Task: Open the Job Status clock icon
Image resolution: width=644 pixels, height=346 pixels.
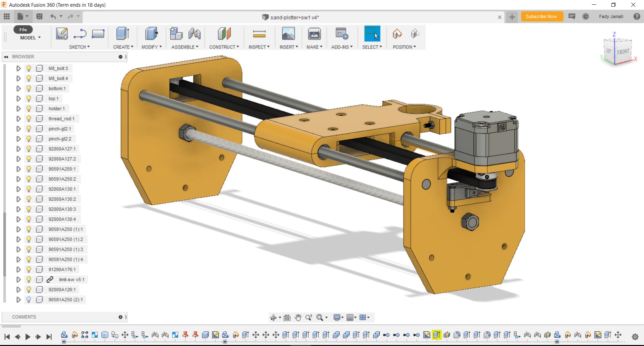Action: coord(586,16)
